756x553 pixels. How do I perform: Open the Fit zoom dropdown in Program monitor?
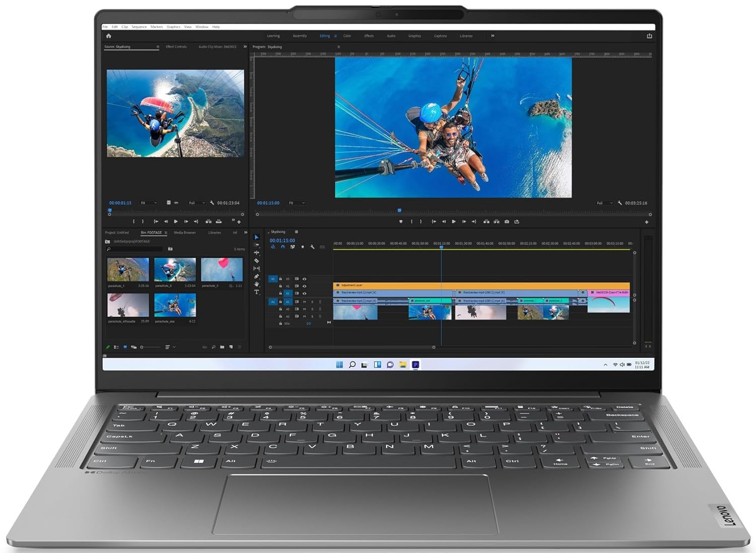(x=297, y=203)
